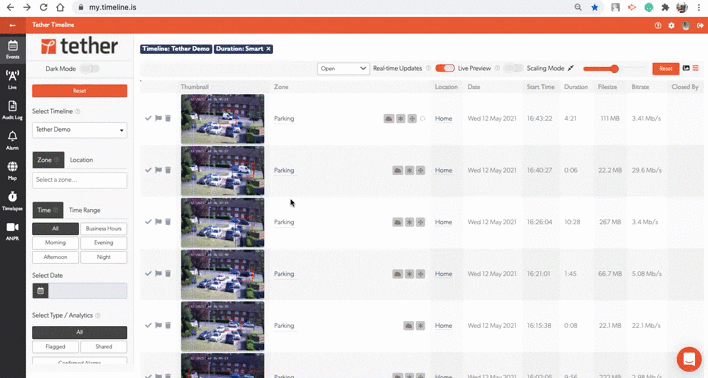Click Parking zone on 16:40:27 row
Screen dimensions: 708x378
tap(284, 170)
